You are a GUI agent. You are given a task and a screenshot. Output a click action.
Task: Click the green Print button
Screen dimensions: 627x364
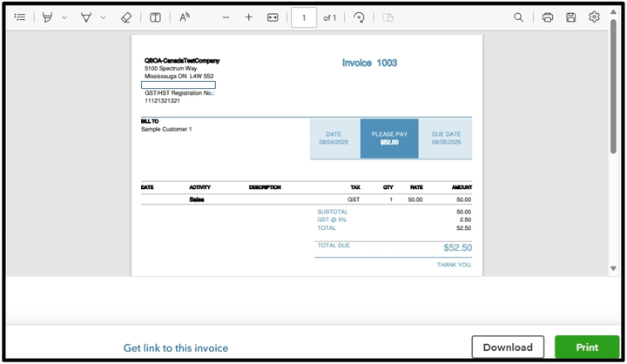coord(587,347)
